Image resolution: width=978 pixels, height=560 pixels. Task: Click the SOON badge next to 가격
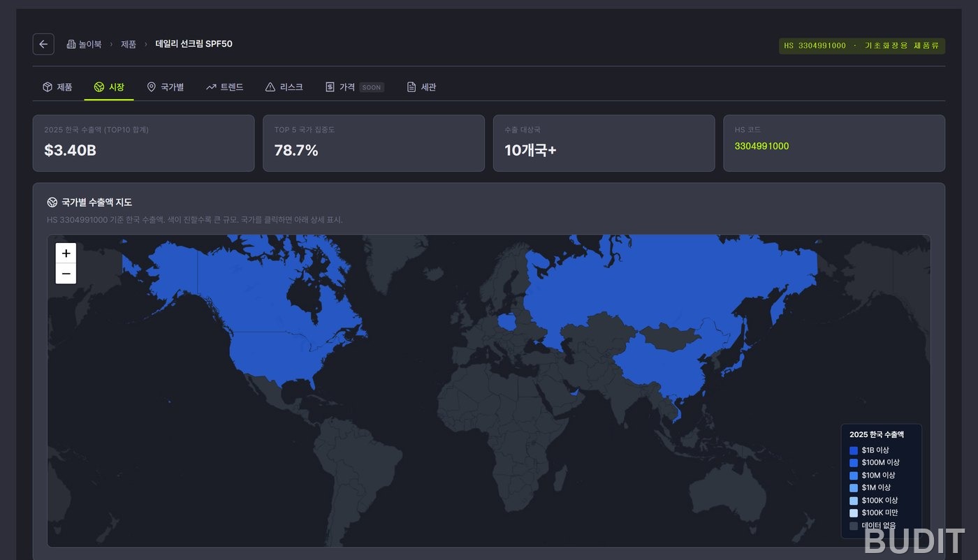(372, 88)
